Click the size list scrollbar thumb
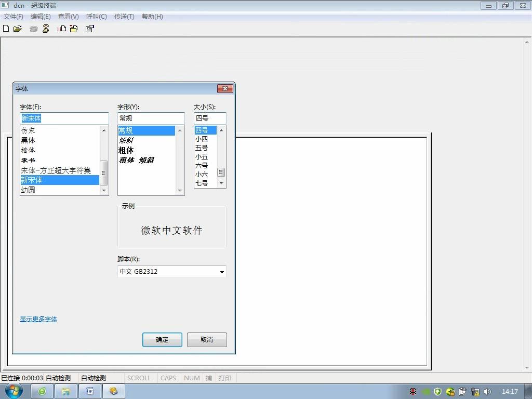 pyautogui.click(x=221, y=172)
